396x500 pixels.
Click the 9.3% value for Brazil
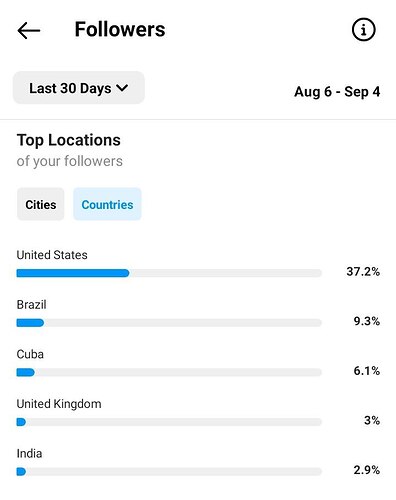pos(367,321)
